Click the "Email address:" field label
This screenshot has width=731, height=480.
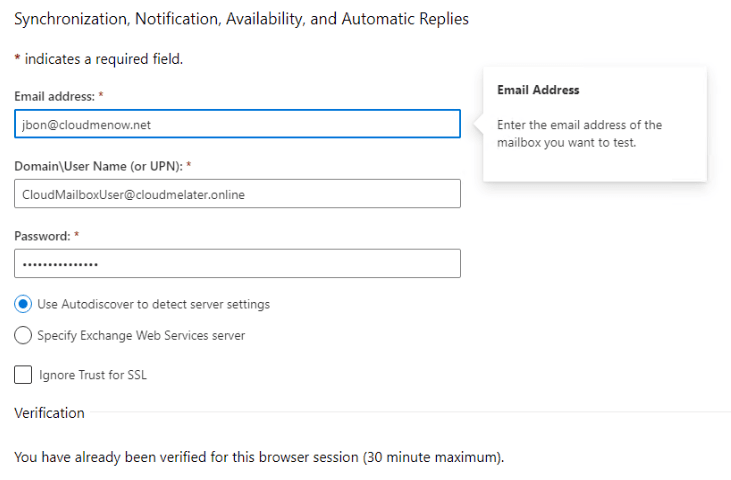[54, 96]
